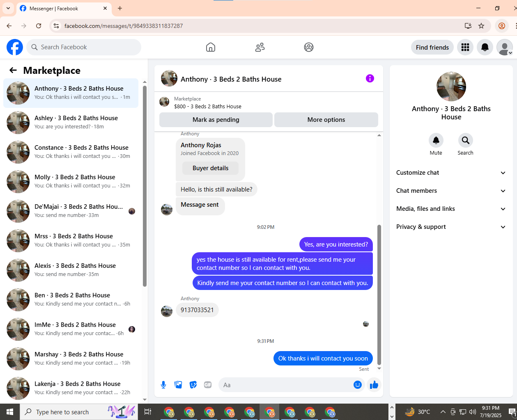Open the Facebook menu grid icon
This screenshot has height=420, width=517.
(x=465, y=47)
